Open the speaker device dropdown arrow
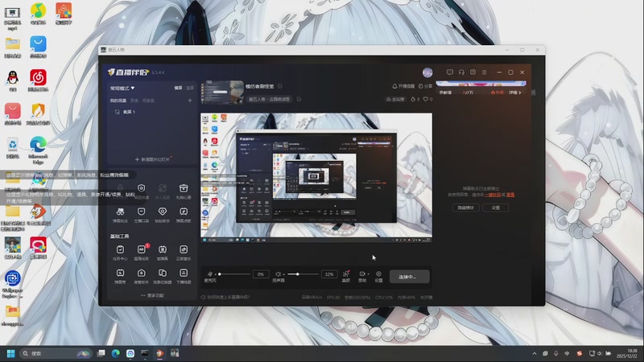This screenshot has height=362, width=644. pos(283,274)
